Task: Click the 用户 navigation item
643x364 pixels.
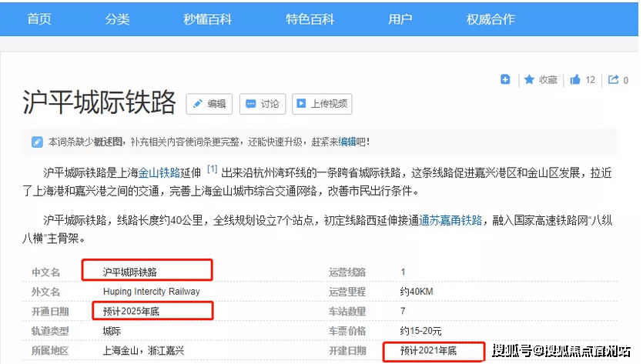Action: click(400, 19)
